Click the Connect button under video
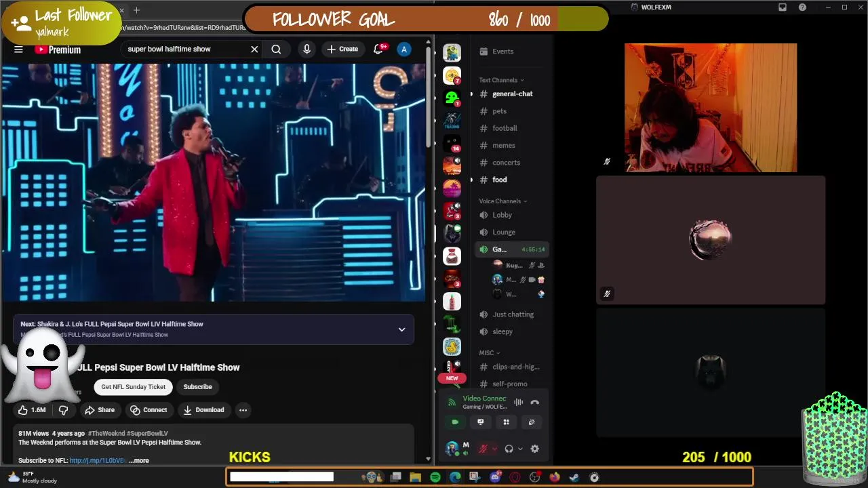Screen dimensions: 868x488 (x=149, y=409)
